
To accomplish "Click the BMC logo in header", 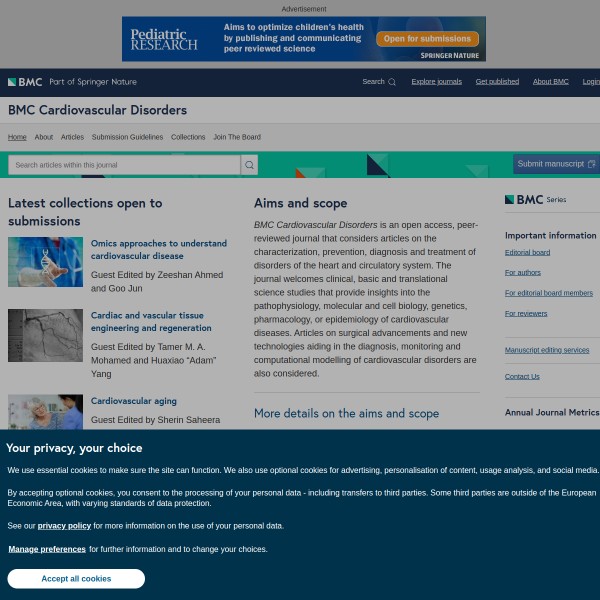I will click(25, 82).
